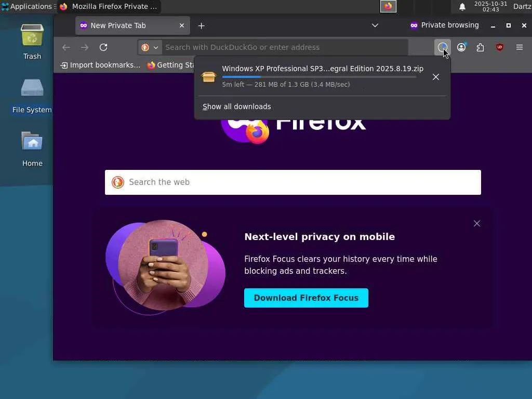Open the Extensions puzzle icon

[480, 47]
